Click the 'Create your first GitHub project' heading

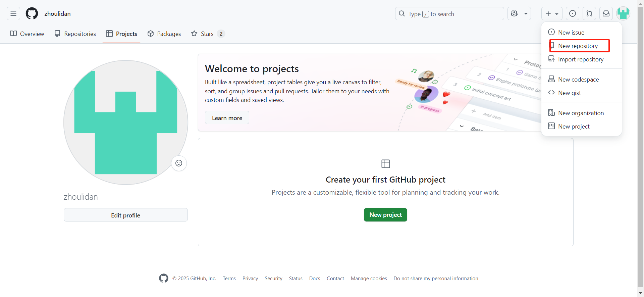tap(385, 180)
